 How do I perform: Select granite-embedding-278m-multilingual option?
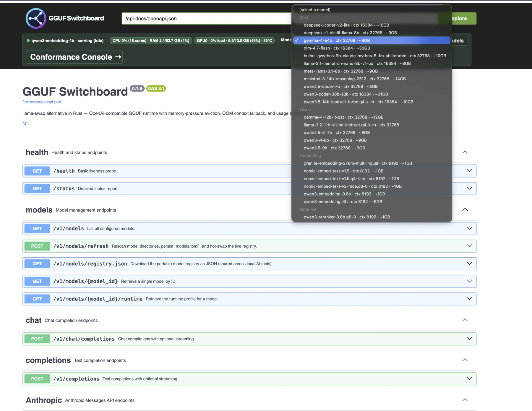click(372, 163)
